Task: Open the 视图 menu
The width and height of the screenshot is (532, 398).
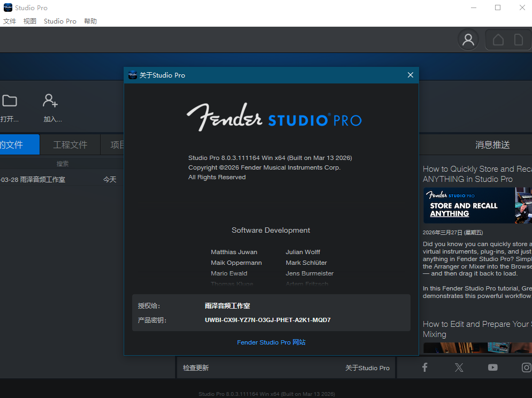Action: pos(30,21)
